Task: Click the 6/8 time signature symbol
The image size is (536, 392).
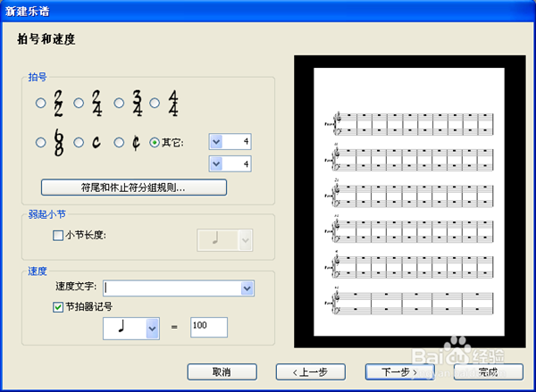Action: 59,143
